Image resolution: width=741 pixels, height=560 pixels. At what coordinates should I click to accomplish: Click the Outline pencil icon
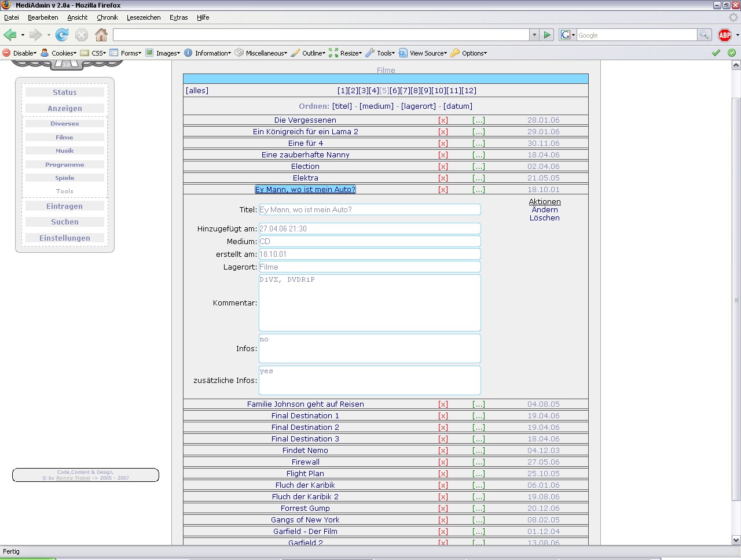point(295,53)
